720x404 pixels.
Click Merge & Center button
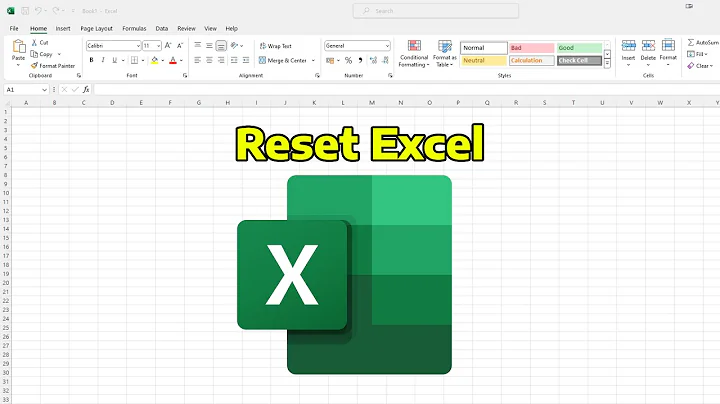[x=283, y=60]
